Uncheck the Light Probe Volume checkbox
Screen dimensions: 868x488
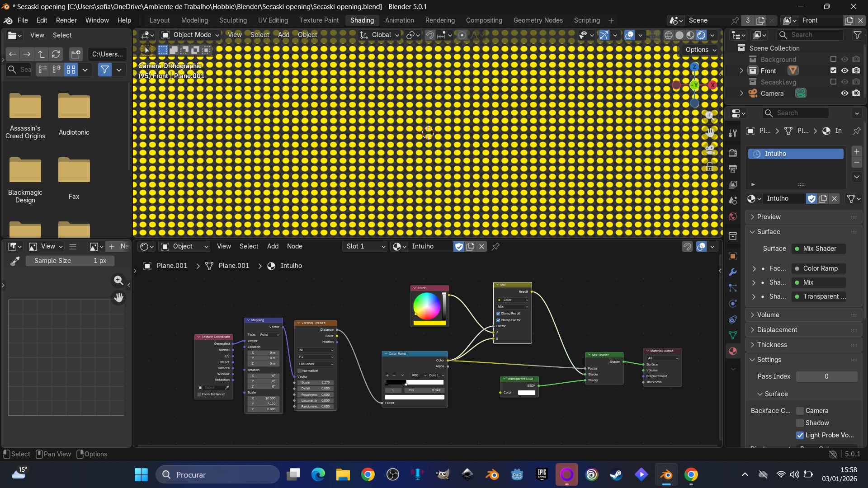(800, 435)
